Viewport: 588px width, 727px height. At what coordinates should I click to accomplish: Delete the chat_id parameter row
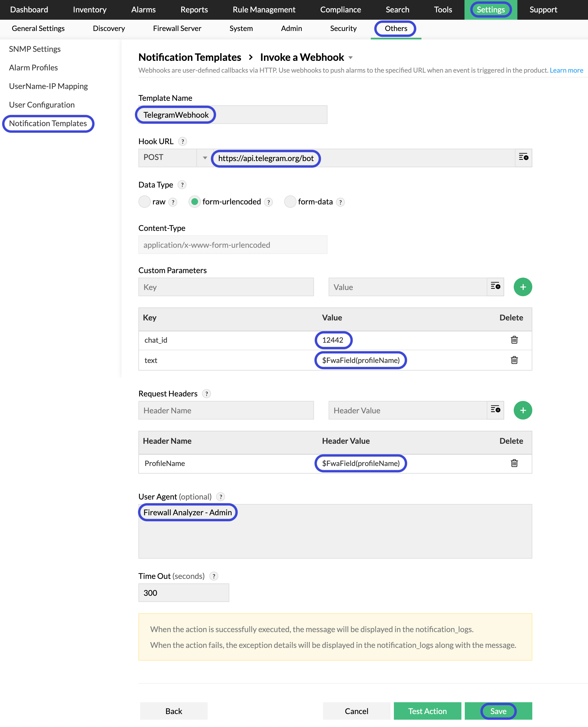pyautogui.click(x=514, y=340)
